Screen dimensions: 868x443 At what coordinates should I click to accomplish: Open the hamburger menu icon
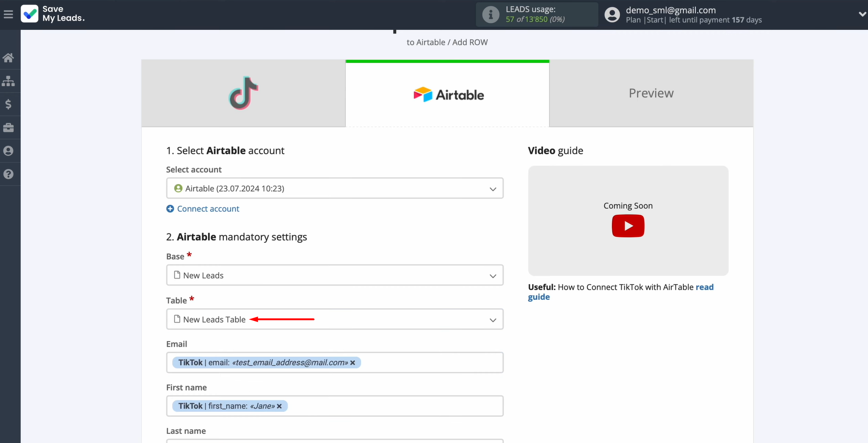pyautogui.click(x=8, y=15)
